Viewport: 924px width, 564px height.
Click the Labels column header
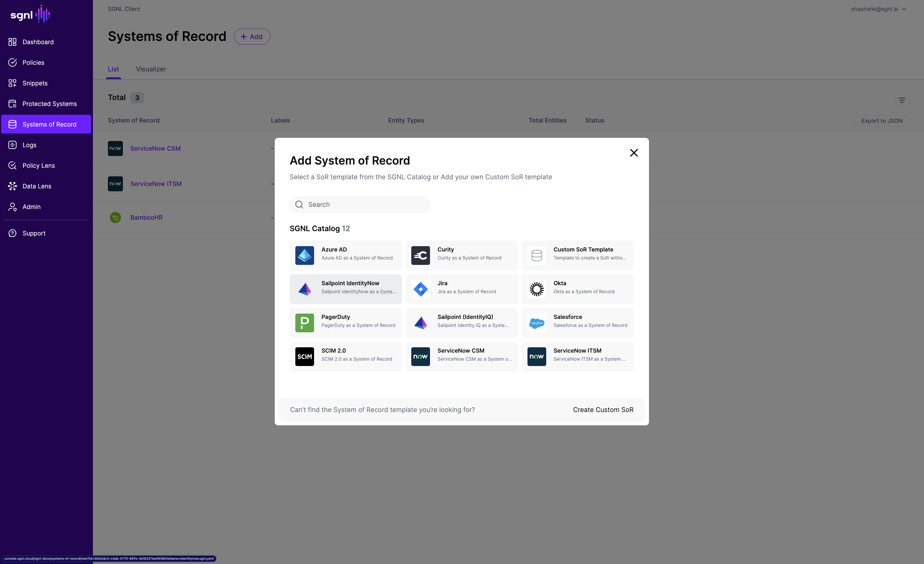pyautogui.click(x=281, y=120)
